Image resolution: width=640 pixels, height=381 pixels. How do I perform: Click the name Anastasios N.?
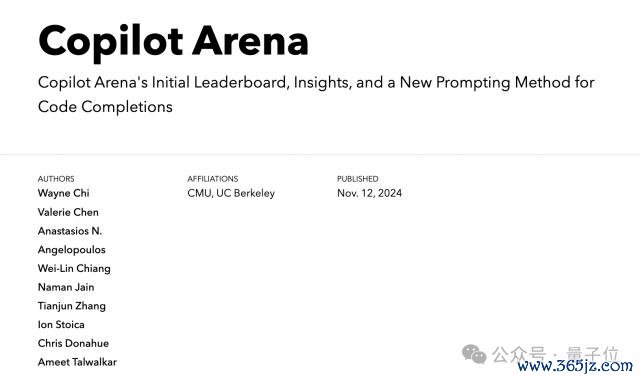pos(70,231)
